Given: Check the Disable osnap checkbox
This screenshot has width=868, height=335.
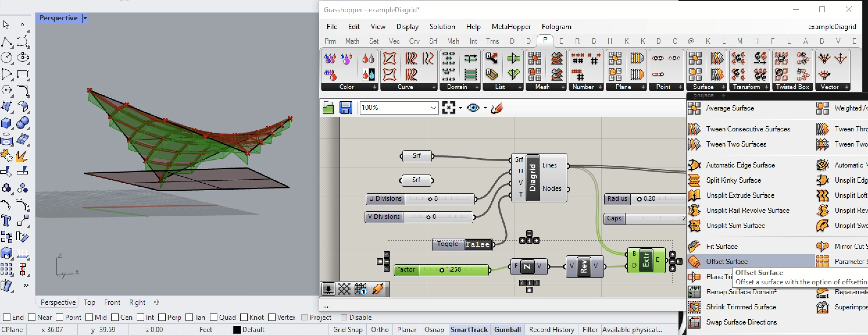Looking at the screenshot, I should pos(344,317).
